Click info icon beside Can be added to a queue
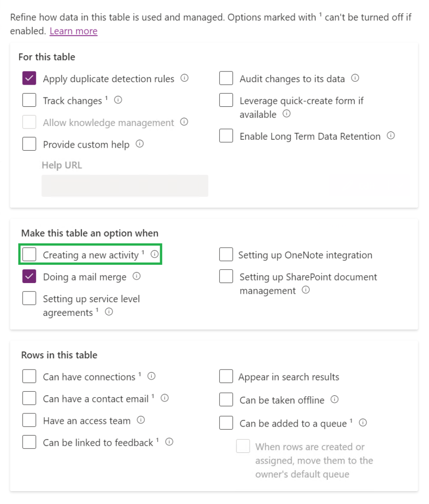This screenshot has height=504, width=429. tap(363, 422)
